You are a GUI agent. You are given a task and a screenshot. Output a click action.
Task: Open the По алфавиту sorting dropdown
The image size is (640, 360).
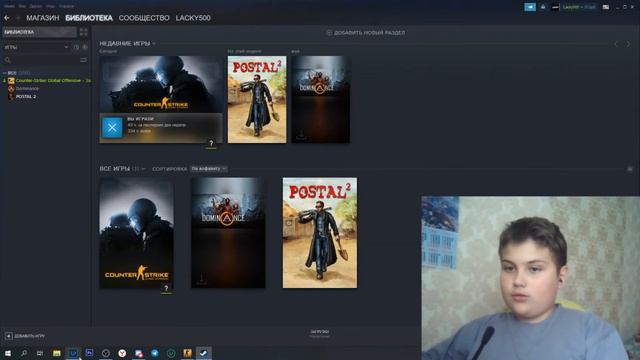(208, 169)
